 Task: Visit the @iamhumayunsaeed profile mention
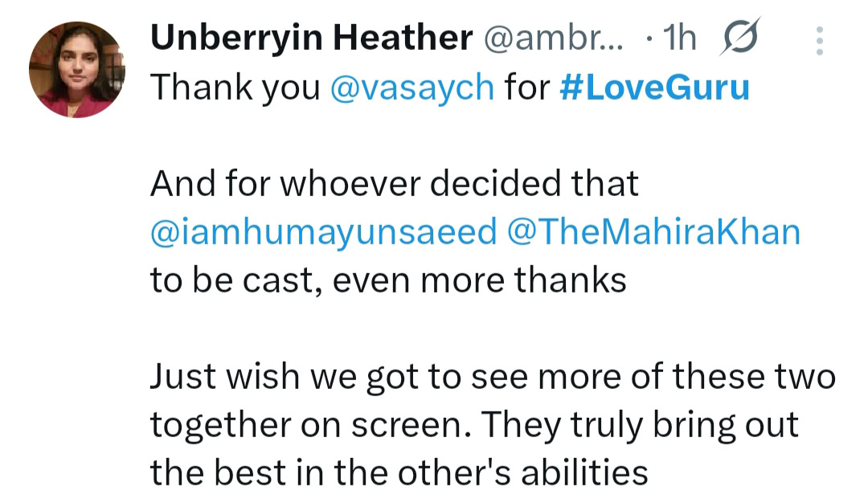[x=324, y=232]
